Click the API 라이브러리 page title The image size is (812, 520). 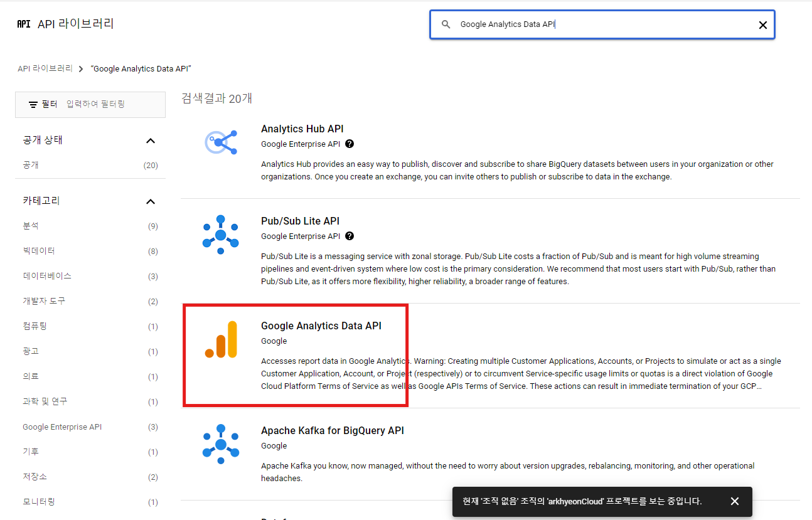[x=76, y=24]
